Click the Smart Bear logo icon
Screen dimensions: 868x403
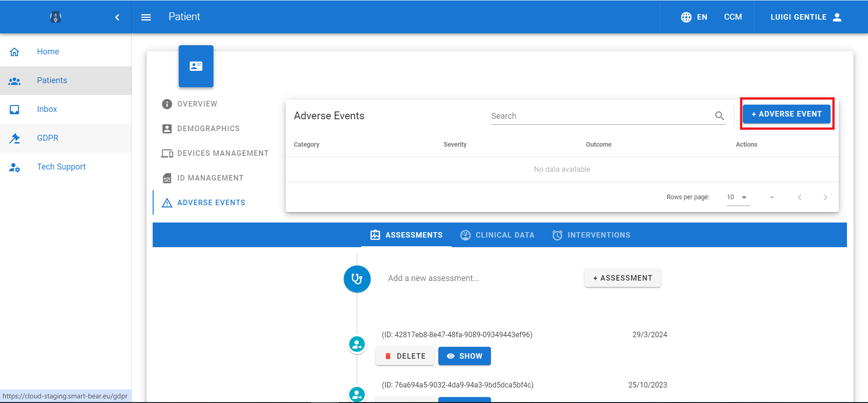coord(56,17)
